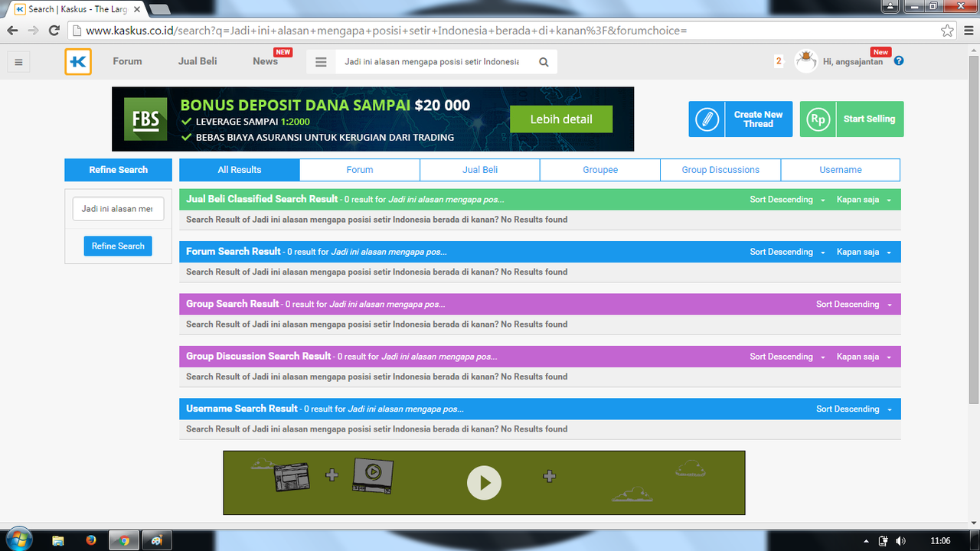Click the Rp selling icon
Image resolution: width=980 pixels, height=551 pixels.
click(x=818, y=119)
